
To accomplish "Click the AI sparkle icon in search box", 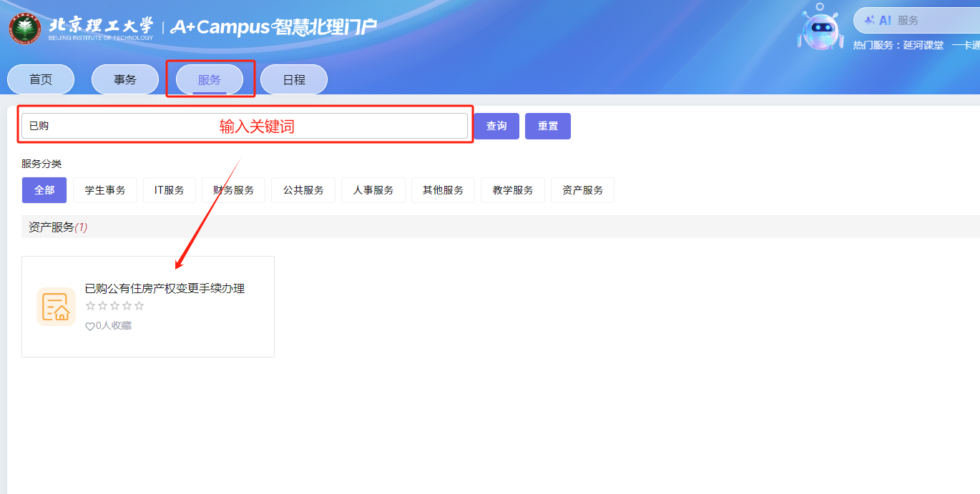I will tap(870, 21).
